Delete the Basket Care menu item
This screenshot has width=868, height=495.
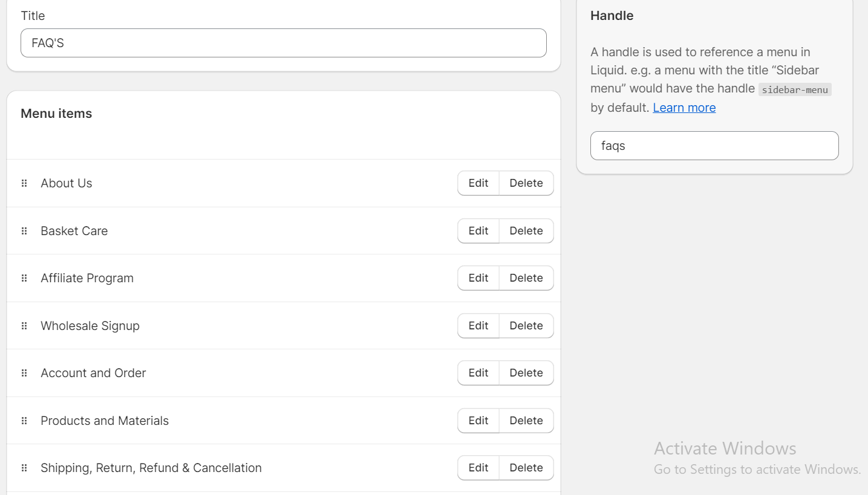click(526, 231)
